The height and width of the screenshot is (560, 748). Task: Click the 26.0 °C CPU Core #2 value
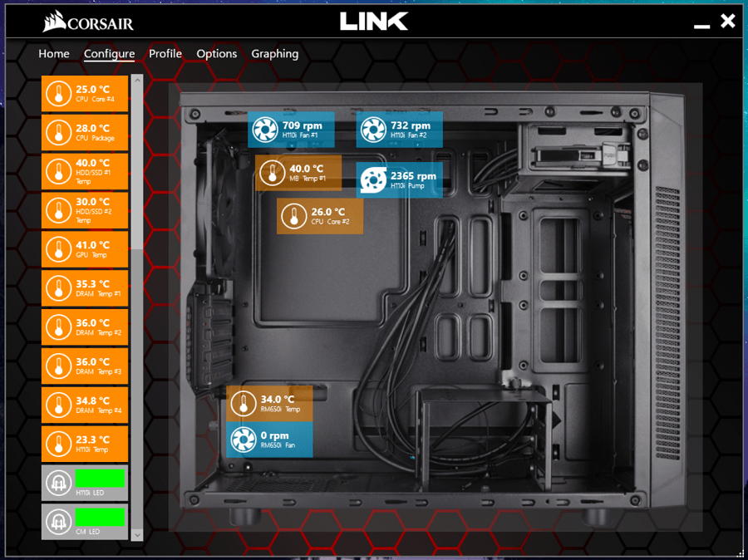pyautogui.click(x=327, y=212)
